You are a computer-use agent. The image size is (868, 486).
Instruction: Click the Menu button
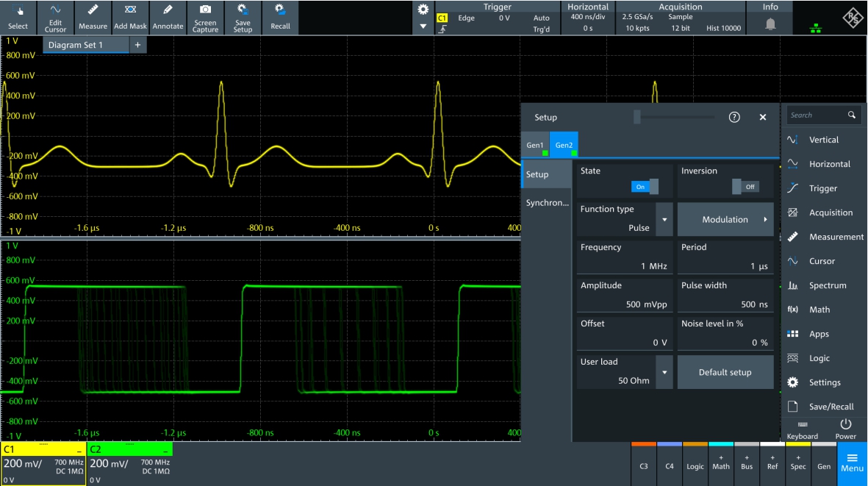[x=852, y=463]
